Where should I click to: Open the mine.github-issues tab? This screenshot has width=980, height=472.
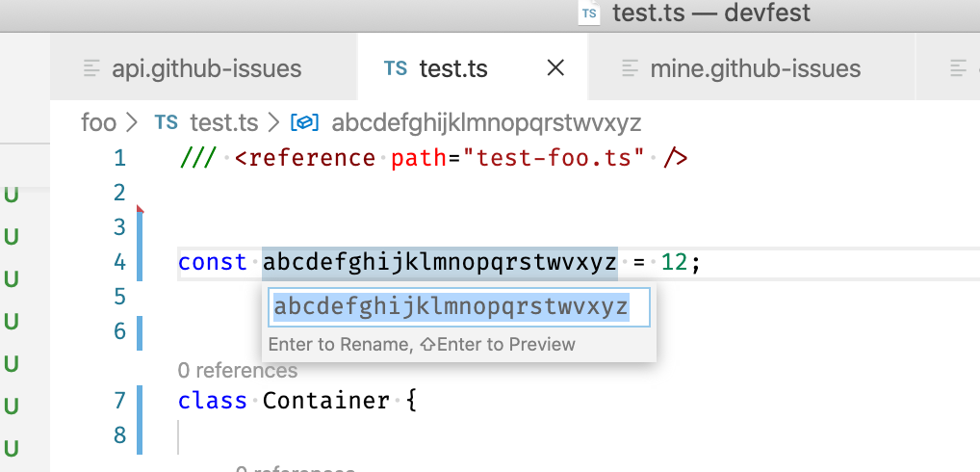coord(755,68)
